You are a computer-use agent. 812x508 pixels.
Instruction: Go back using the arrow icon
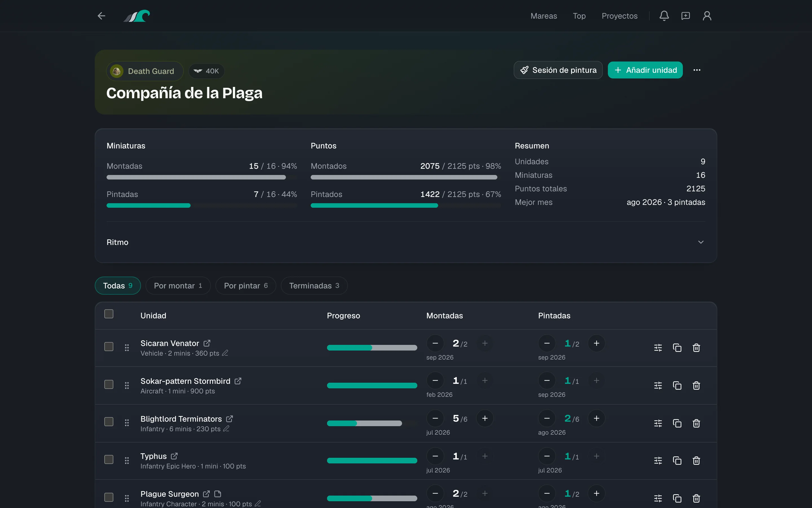pyautogui.click(x=101, y=16)
